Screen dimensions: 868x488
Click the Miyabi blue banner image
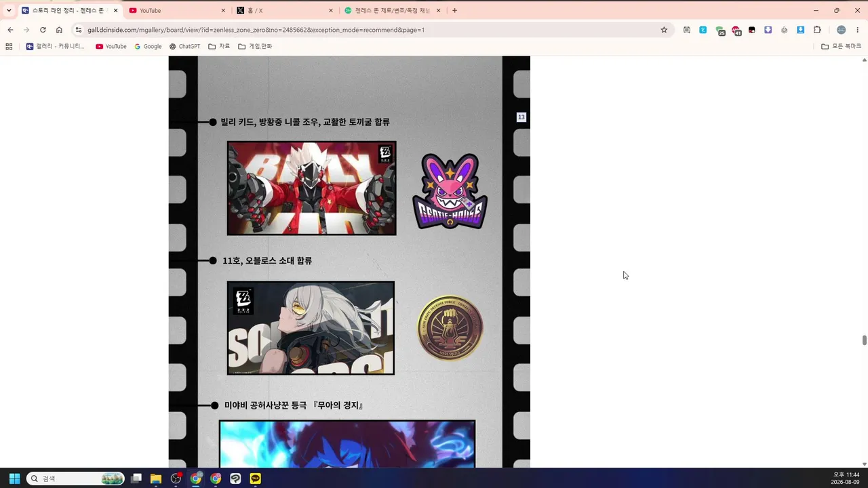tap(347, 444)
